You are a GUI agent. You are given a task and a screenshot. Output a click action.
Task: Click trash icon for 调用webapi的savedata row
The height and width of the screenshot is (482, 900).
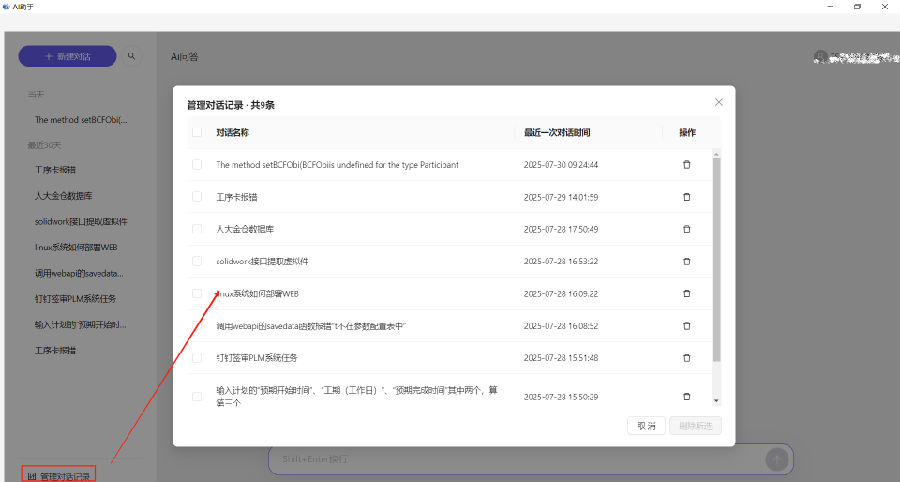coord(686,325)
